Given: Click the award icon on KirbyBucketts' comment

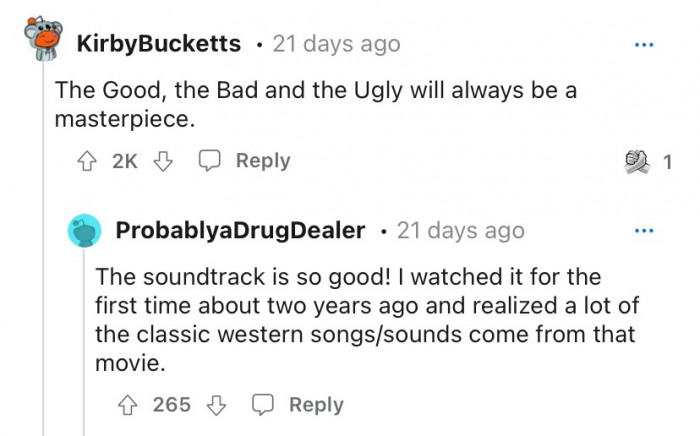Looking at the screenshot, I should coord(634,161).
